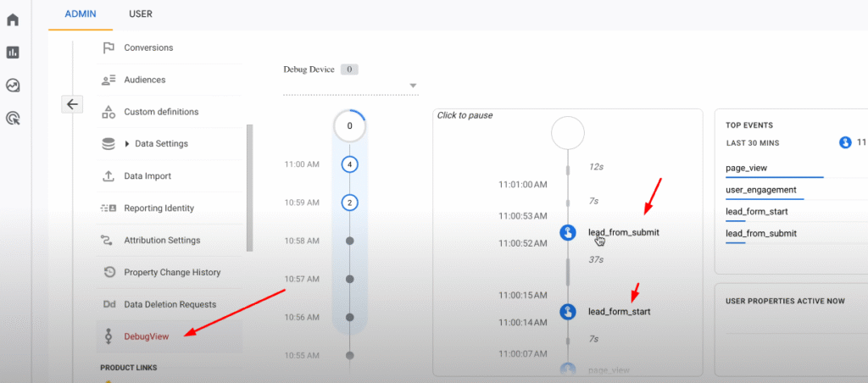Click the Conversions flag icon

pyautogui.click(x=108, y=47)
